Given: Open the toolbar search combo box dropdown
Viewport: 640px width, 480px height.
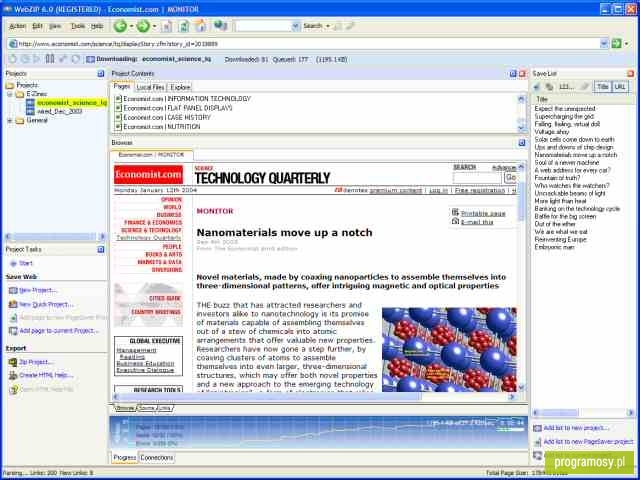Looking at the screenshot, I should point(296,26).
